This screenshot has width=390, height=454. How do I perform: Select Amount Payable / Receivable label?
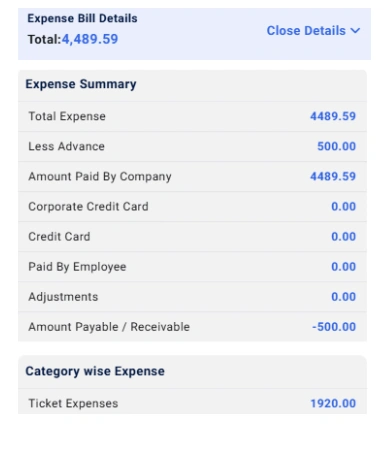pyautogui.click(x=109, y=327)
